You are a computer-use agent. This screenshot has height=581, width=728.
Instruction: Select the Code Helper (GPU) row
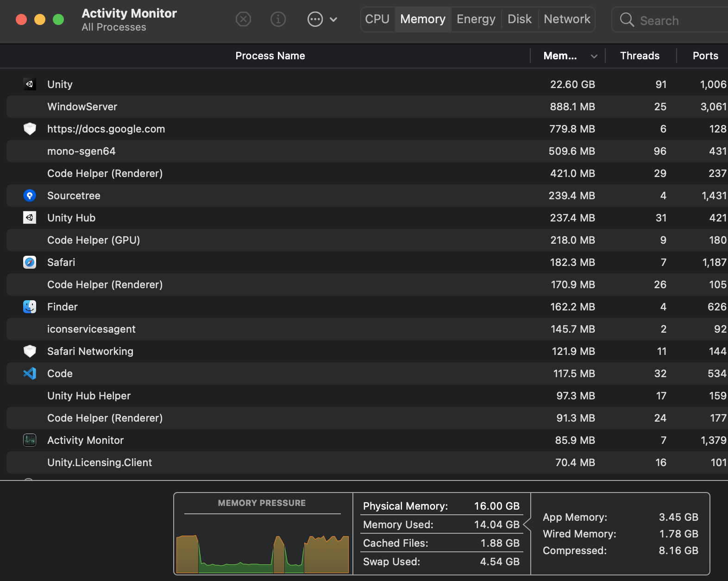click(x=367, y=240)
